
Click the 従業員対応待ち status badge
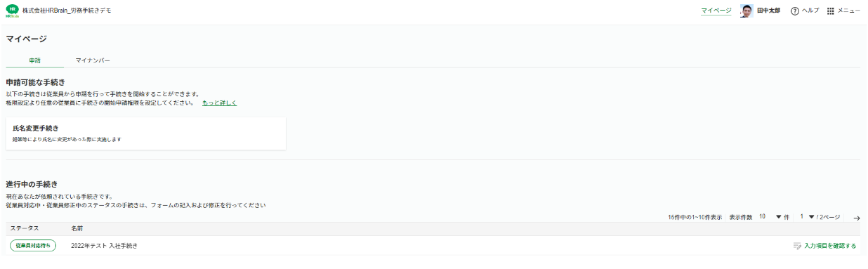point(33,246)
